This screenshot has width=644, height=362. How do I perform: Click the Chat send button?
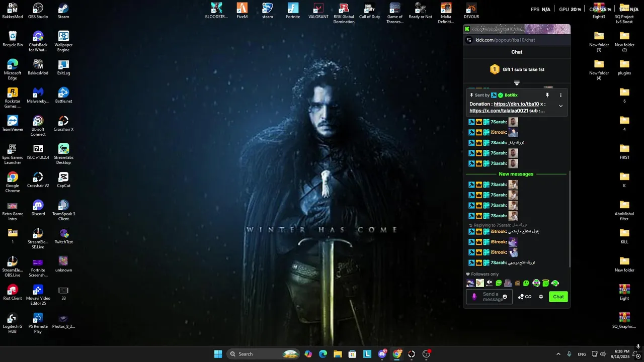(x=558, y=297)
